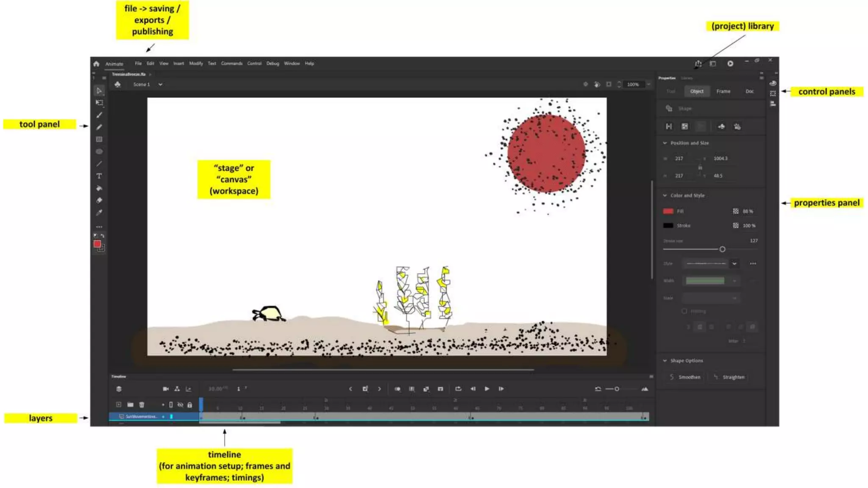This screenshot has height=488, width=868.
Task: Click the timeline camera icon
Action: point(166,389)
